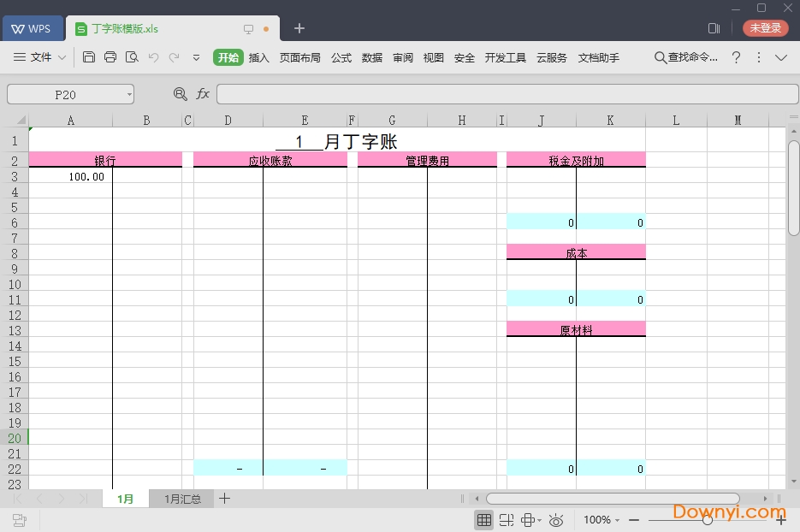Click the Save icon on the toolbar

coord(89,57)
